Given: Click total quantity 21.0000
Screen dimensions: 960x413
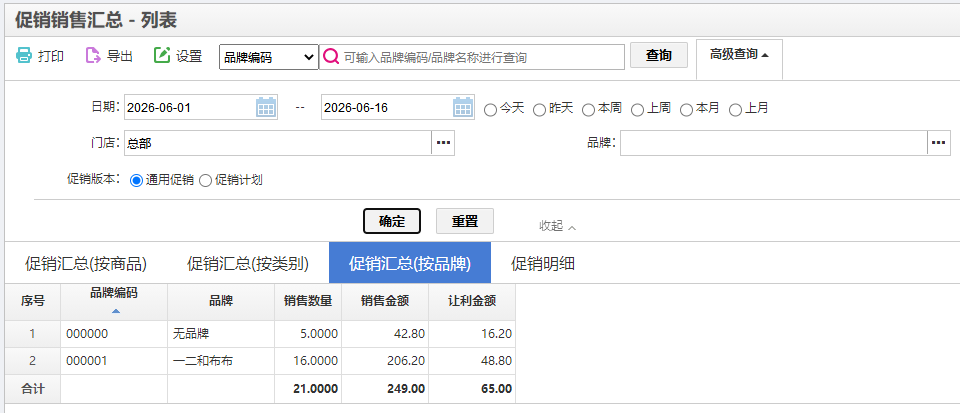Looking at the screenshot, I should click(308, 389).
